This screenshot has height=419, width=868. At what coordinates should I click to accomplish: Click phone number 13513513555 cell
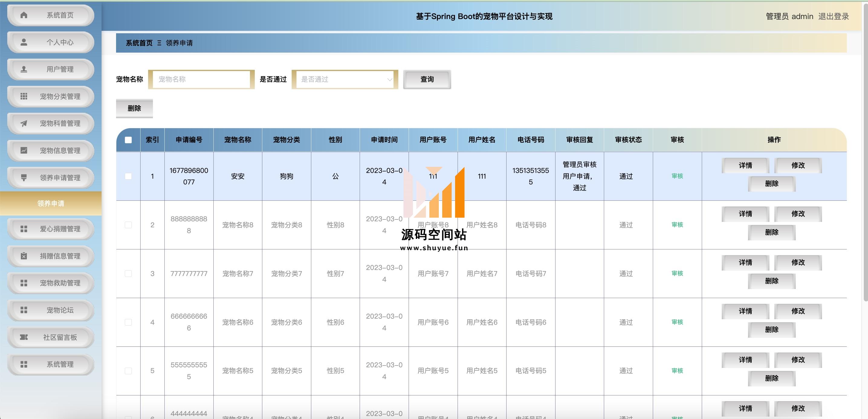(531, 176)
